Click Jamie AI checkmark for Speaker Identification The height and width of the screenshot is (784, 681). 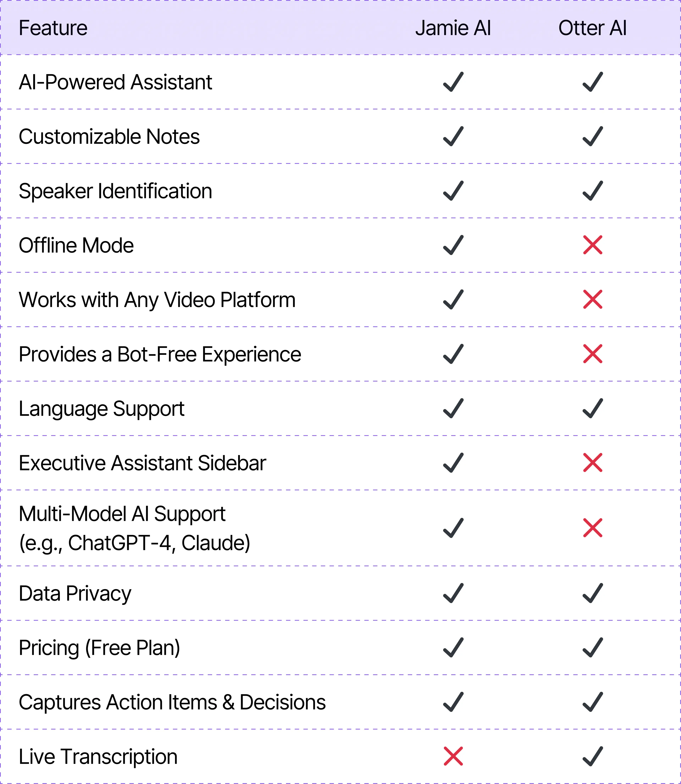(453, 190)
